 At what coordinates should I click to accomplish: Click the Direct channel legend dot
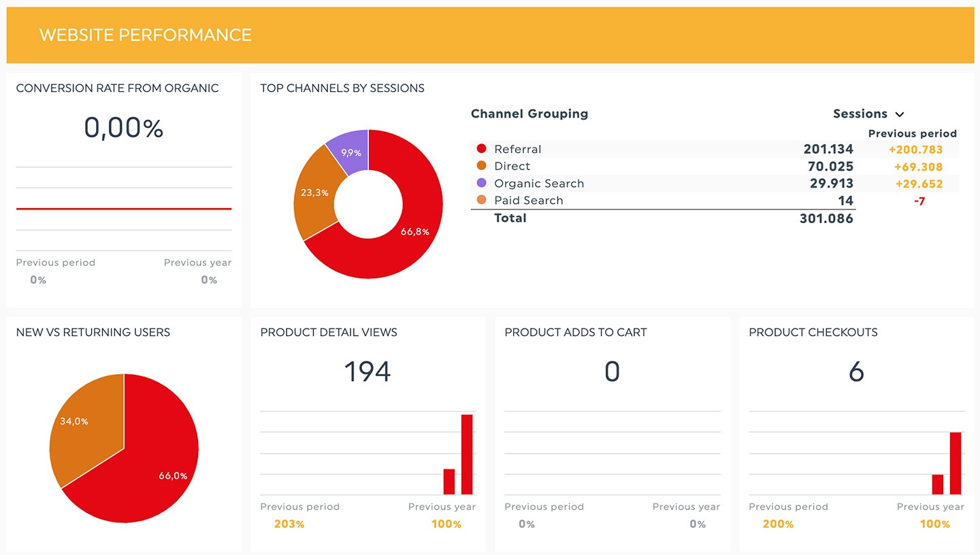(482, 166)
